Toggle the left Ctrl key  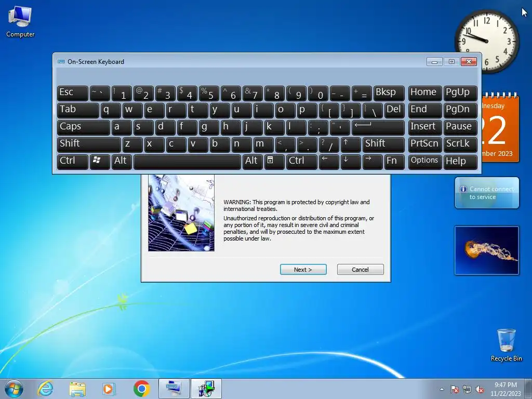pos(73,161)
